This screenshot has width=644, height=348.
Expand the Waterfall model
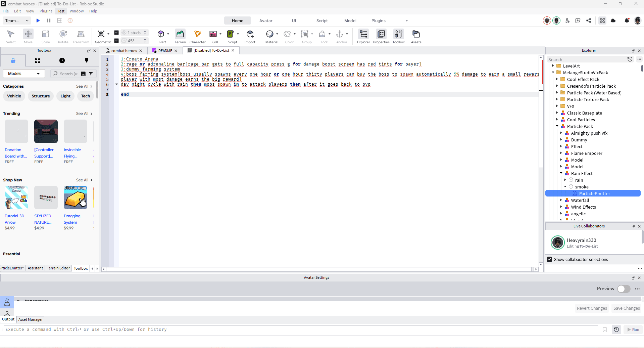coord(561,200)
